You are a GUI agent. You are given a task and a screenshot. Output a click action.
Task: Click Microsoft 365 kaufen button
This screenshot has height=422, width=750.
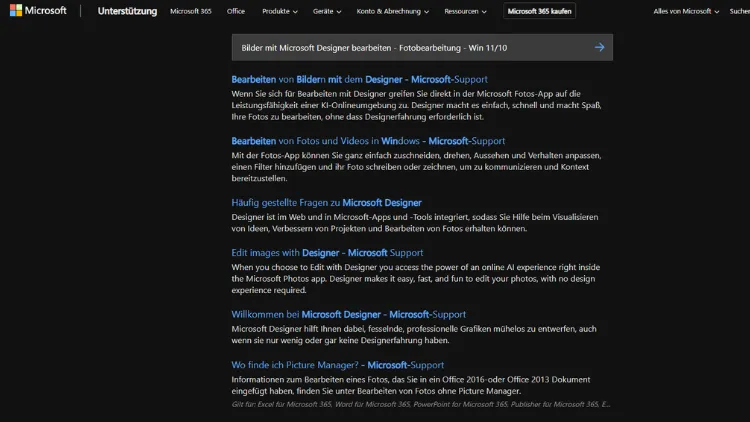pyautogui.click(x=539, y=11)
